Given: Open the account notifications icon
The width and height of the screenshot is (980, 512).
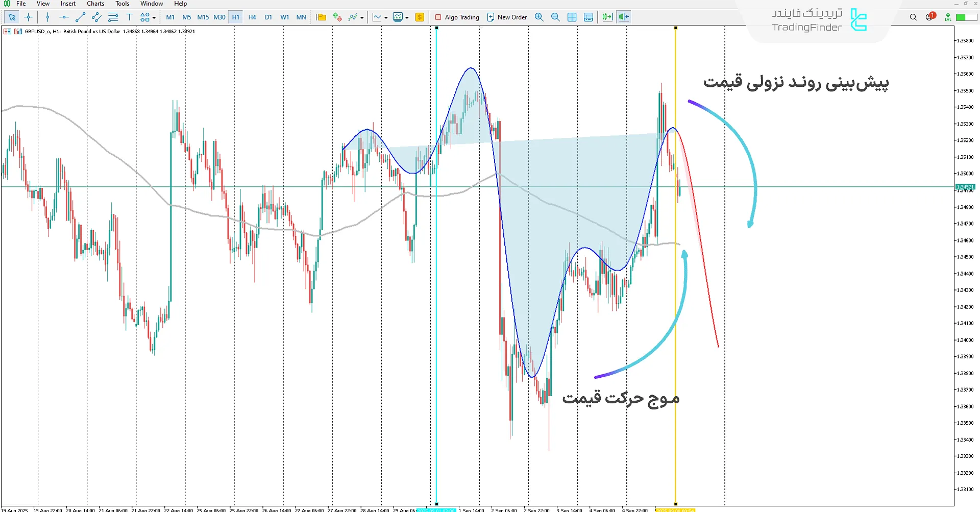Looking at the screenshot, I should tap(930, 17).
